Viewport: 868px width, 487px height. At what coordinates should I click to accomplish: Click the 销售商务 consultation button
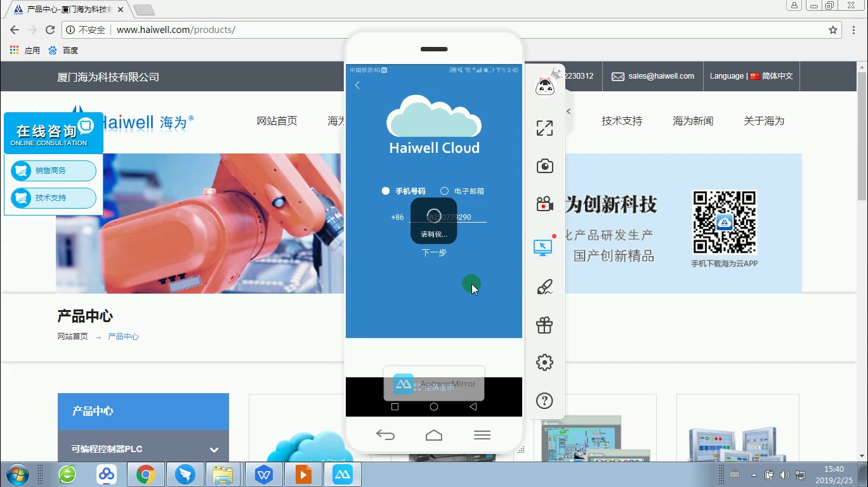click(x=54, y=171)
